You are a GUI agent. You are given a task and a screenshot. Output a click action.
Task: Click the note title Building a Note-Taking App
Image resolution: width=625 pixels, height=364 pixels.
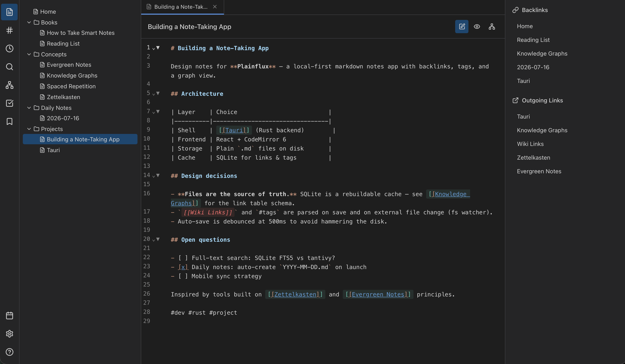click(190, 27)
